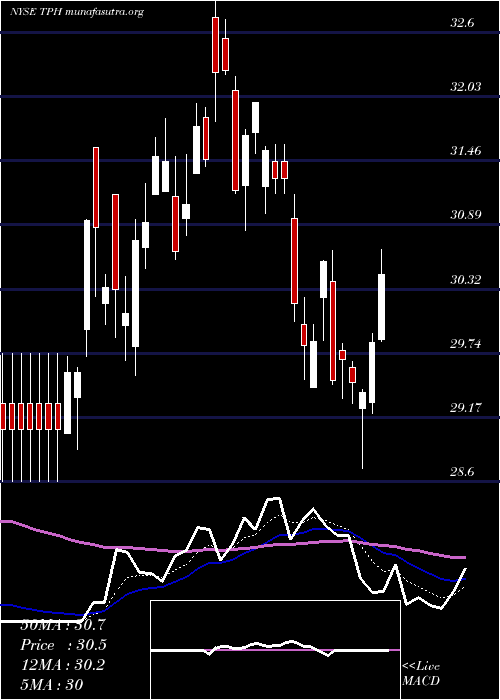500x700 pixels.
Task: Click inside the MACD inset chart box
Action: click(275, 650)
